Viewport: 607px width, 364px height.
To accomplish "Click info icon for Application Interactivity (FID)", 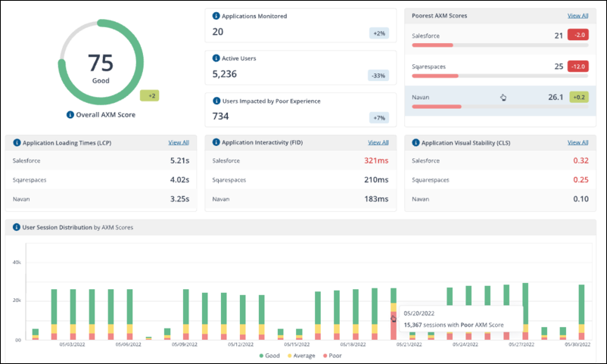I will click(x=216, y=142).
